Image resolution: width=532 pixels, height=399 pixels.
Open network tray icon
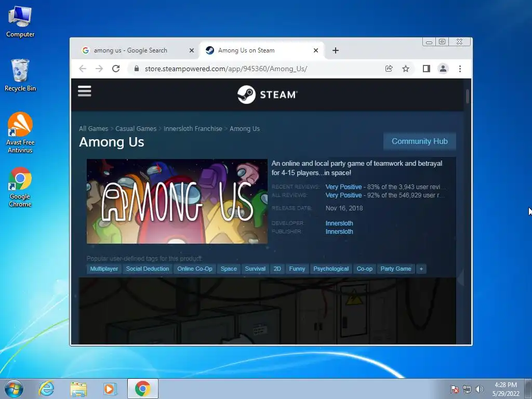tap(467, 389)
